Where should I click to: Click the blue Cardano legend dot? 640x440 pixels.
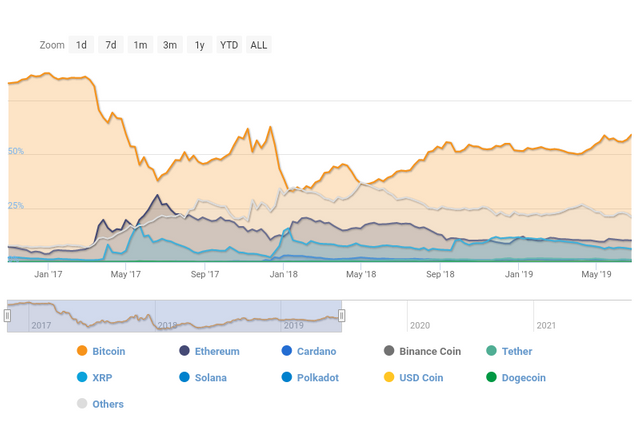(287, 351)
